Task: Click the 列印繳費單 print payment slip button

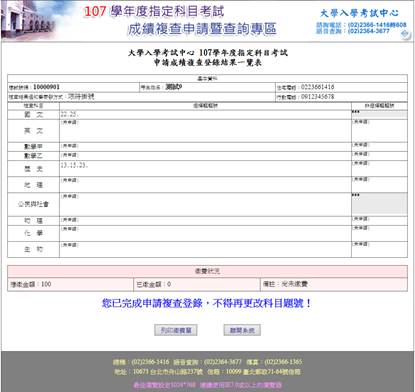Action: click(176, 330)
